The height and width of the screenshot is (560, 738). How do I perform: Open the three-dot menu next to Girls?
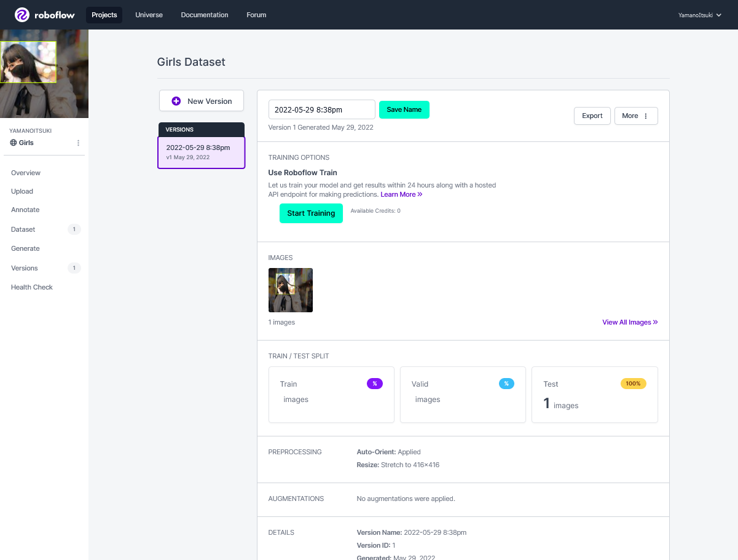tap(78, 143)
